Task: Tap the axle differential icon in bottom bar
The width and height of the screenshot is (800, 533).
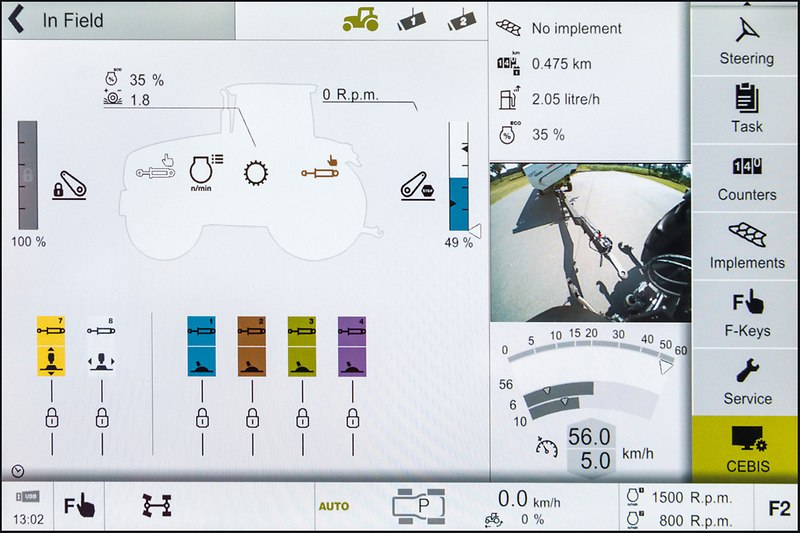Action: point(155,507)
